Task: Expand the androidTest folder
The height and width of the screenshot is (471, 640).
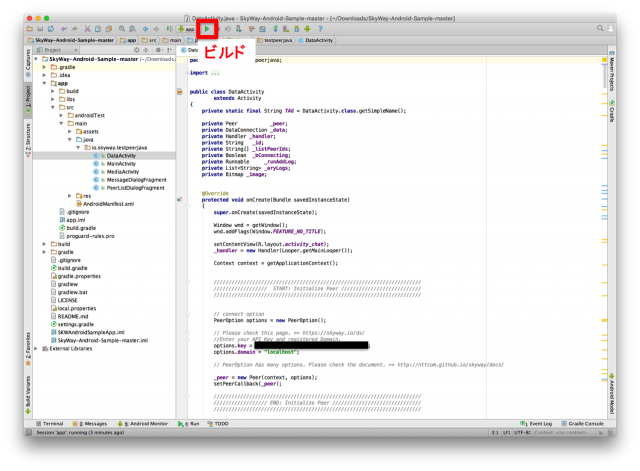Action: point(68,116)
